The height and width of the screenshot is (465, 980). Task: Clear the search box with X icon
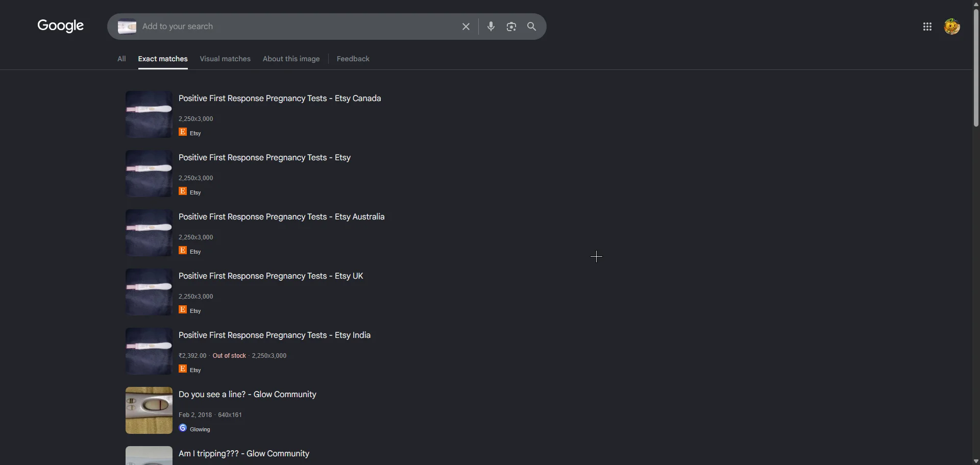coord(465,27)
